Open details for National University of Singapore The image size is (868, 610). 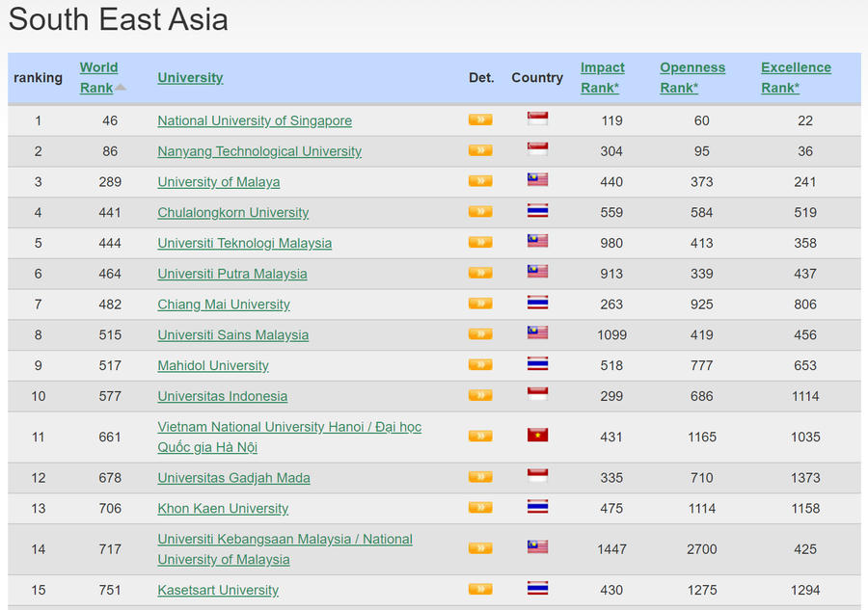pos(479,119)
